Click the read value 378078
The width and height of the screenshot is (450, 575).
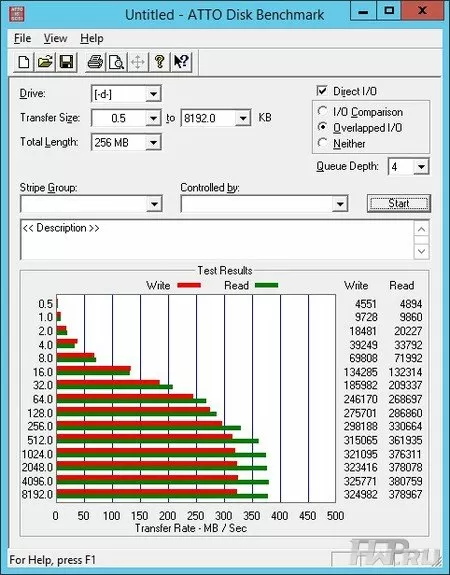click(x=405, y=467)
